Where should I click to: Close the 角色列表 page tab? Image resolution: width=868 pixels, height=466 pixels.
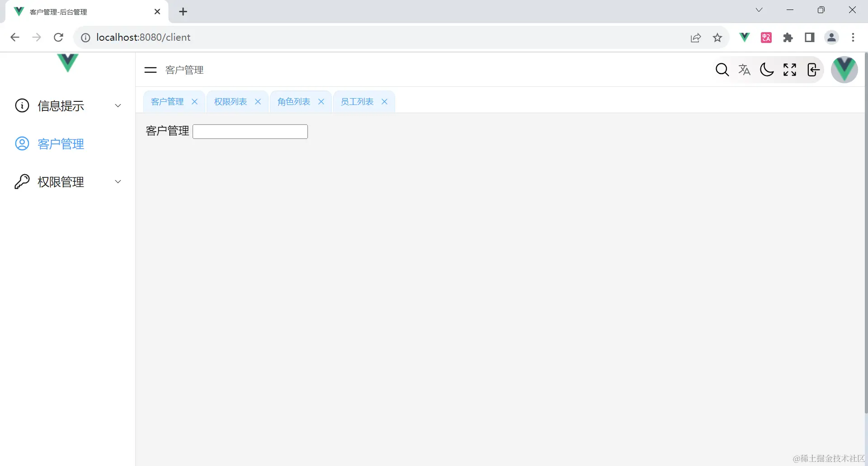pyautogui.click(x=321, y=102)
